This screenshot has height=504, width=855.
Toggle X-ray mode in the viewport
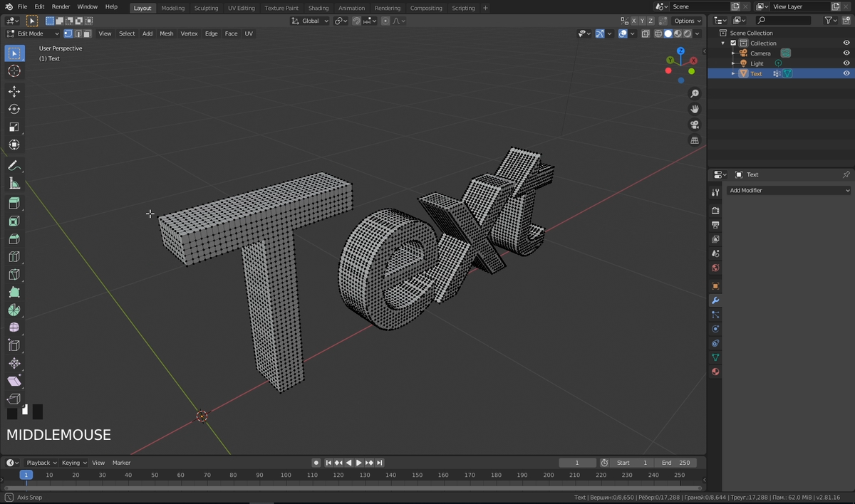(646, 33)
